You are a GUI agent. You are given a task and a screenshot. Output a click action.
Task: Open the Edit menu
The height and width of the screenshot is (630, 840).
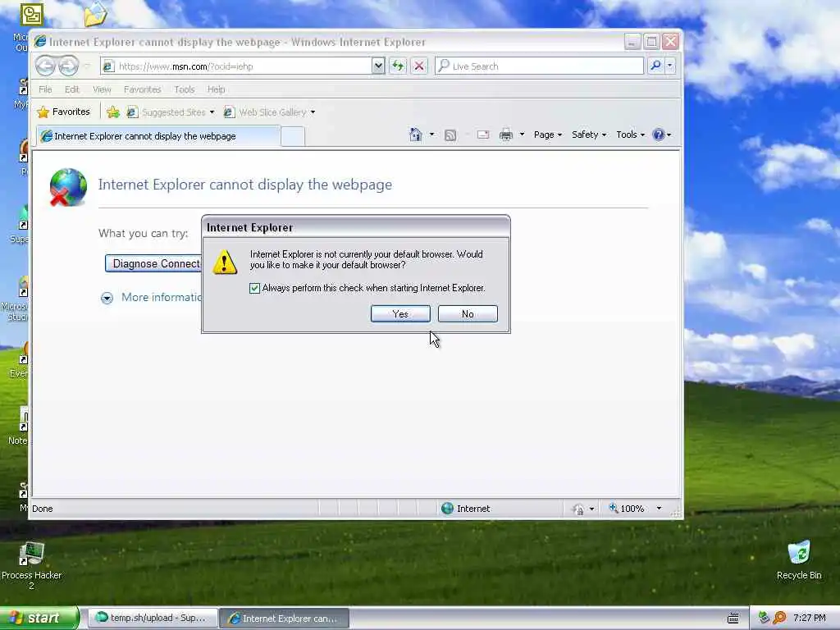click(72, 89)
